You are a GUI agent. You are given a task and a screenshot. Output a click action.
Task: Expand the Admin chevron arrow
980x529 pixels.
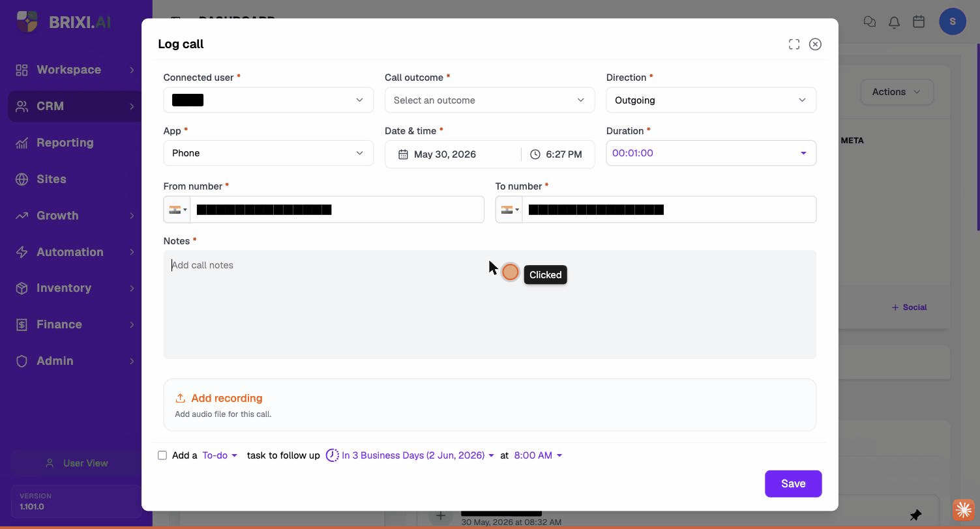[132, 361]
